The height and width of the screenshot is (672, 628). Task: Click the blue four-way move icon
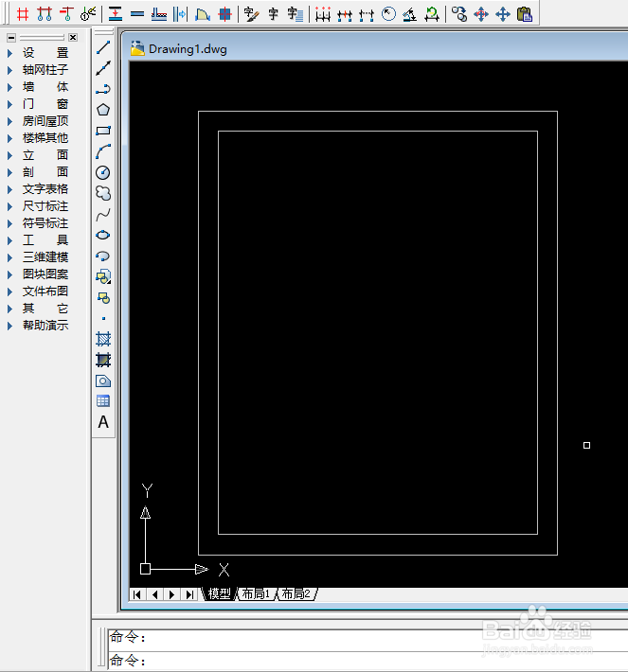503,14
